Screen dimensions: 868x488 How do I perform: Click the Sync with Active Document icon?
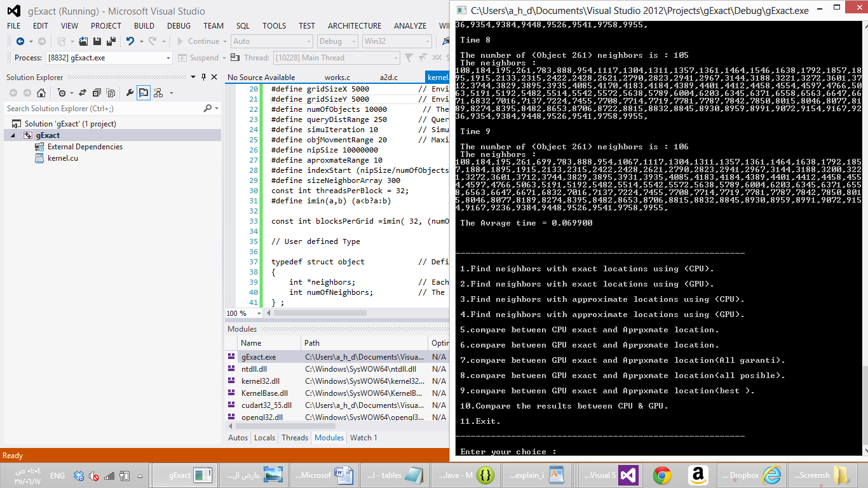83,93
